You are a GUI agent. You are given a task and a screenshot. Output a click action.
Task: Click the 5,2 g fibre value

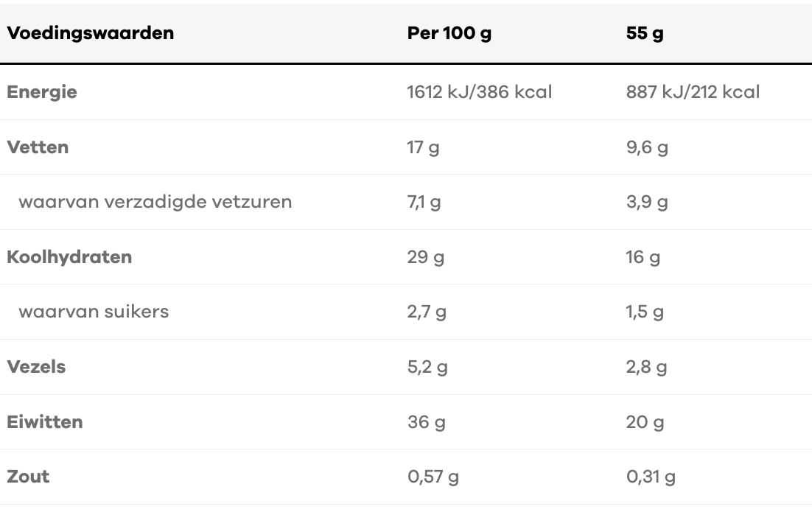point(427,367)
